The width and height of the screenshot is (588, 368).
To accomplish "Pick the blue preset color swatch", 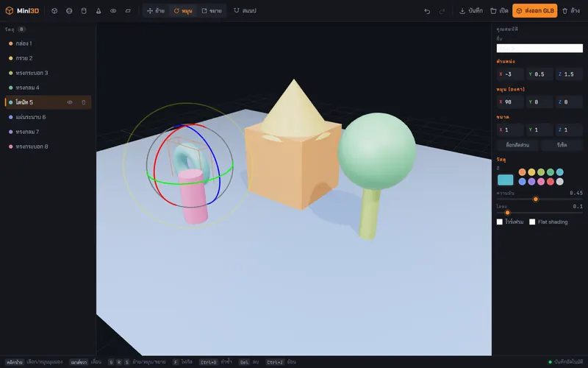I will coord(522,182).
